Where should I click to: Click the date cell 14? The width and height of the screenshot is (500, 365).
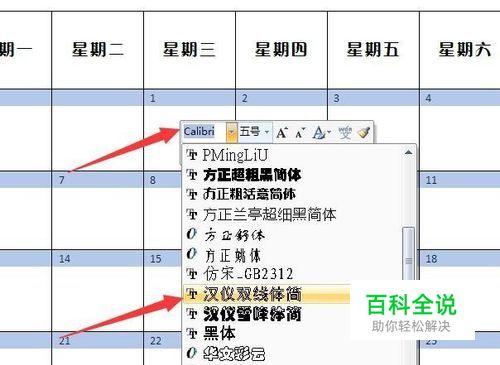coord(98,259)
